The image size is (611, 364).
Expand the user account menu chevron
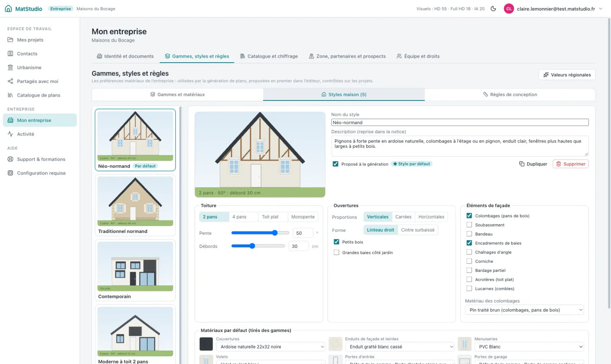tap(601, 8)
